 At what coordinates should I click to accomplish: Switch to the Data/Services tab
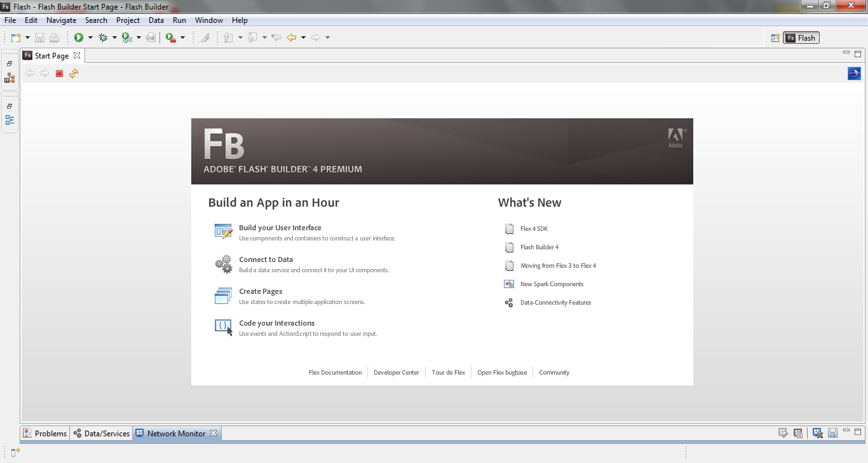click(102, 434)
